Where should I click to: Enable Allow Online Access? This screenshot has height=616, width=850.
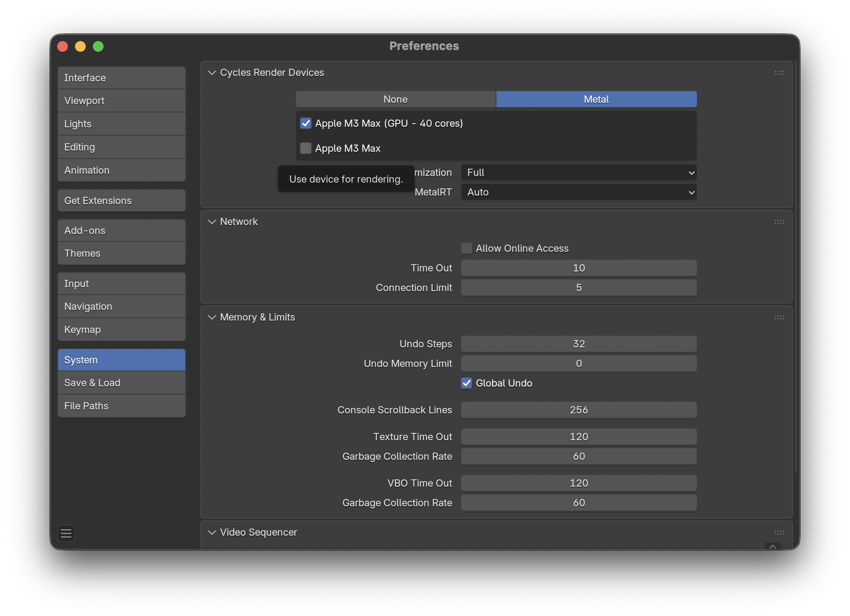[467, 249]
